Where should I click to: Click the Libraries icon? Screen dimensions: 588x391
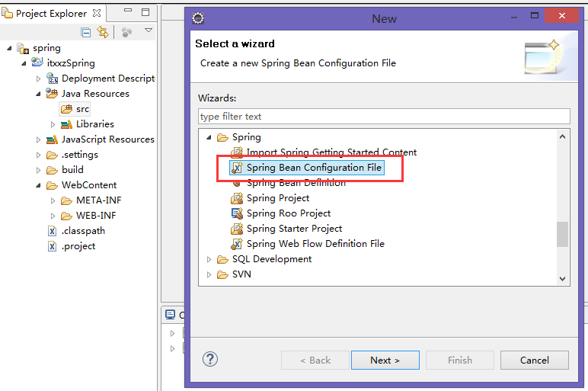point(66,124)
